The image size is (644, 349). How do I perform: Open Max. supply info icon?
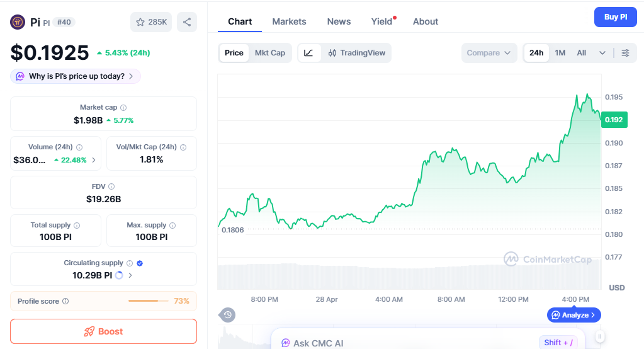pyautogui.click(x=172, y=226)
